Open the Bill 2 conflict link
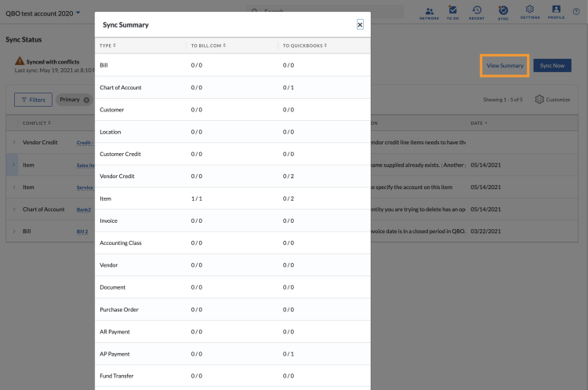 coord(82,231)
